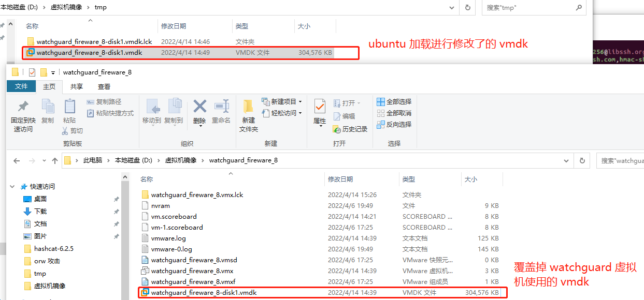Switch to the Share (共享) ribbon tab
This screenshot has width=644, height=300.
pyautogui.click(x=77, y=86)
